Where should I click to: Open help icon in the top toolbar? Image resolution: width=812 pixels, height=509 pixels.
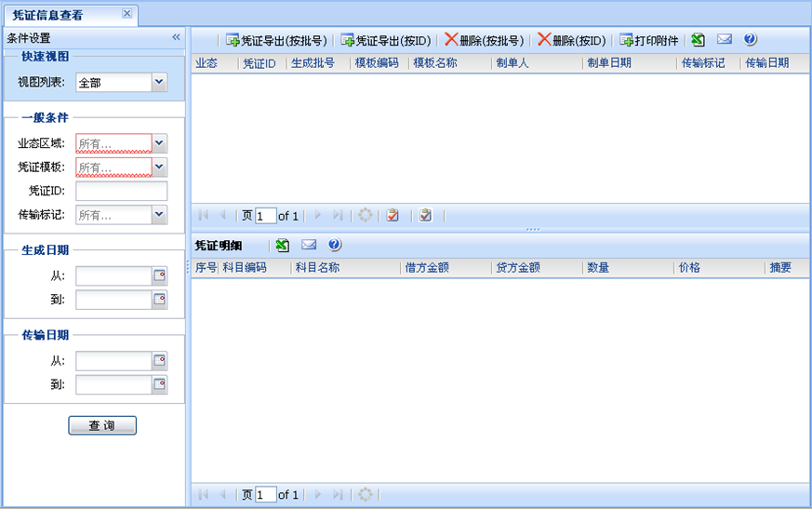click(x=750, y=40)
